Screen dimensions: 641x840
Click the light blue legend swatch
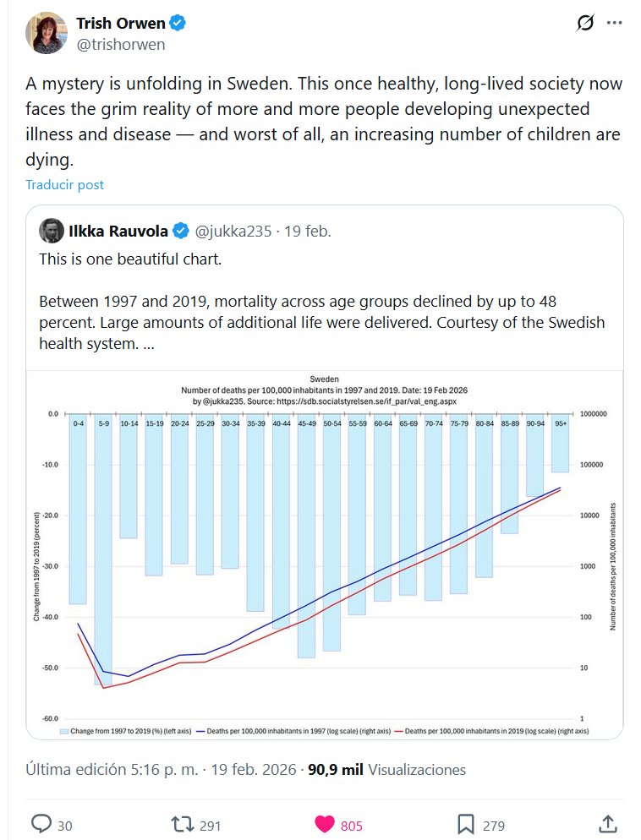point(63,730)
